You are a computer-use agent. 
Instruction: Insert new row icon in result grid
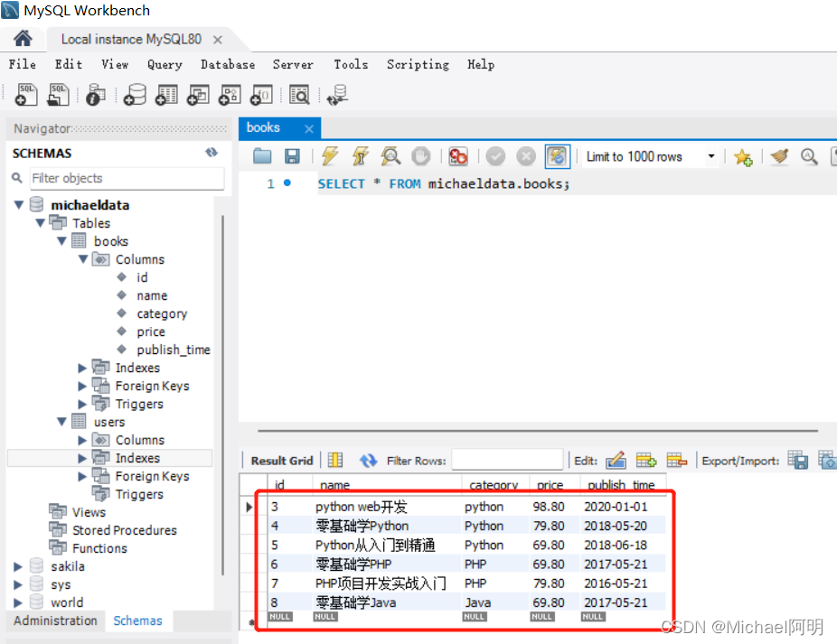pos(646,460)
